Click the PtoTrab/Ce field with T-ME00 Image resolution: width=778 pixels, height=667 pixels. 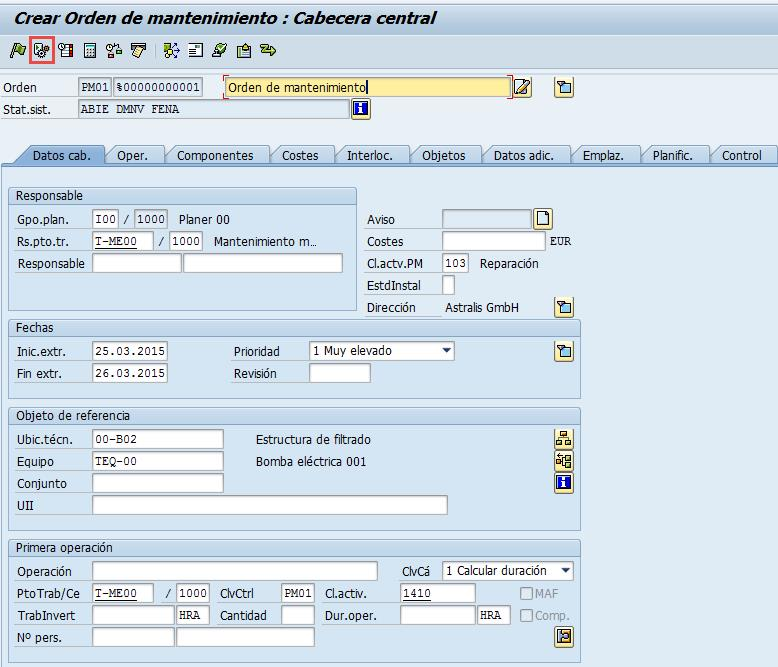click(123, 593)
